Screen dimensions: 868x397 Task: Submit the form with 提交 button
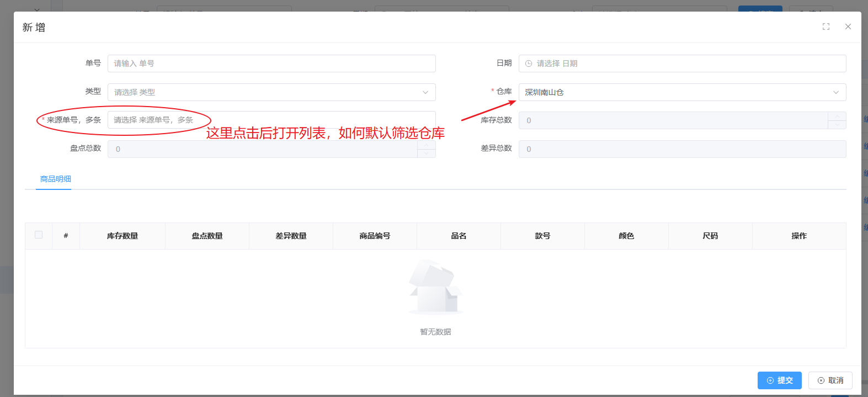click(x=779, y=380)
